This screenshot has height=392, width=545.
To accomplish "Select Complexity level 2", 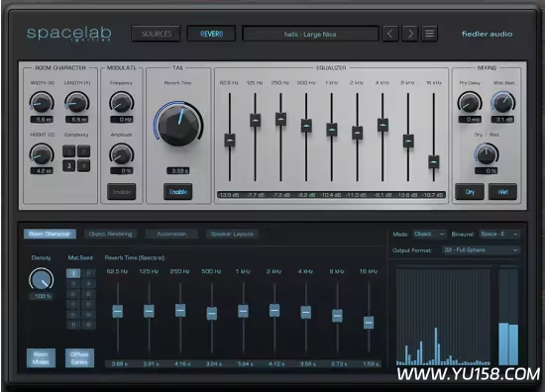I will click(x=84, y=151).
